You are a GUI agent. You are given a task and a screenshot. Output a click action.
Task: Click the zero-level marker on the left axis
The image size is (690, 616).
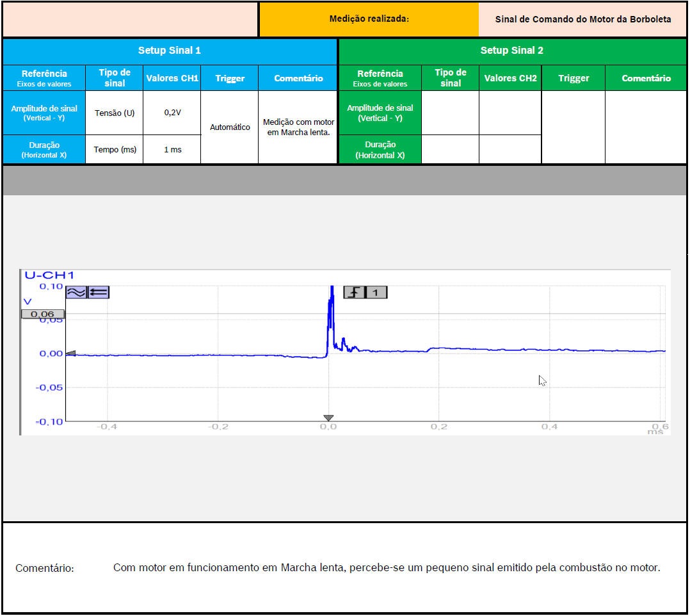click(x=71, y=353)
